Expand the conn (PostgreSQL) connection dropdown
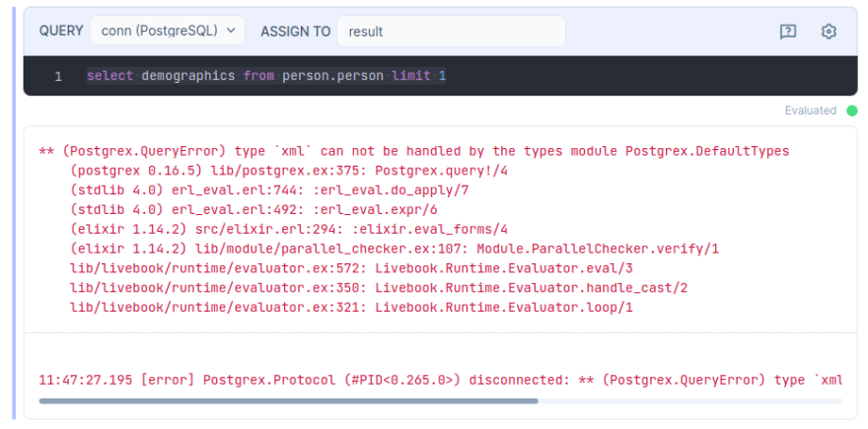Screen dimensions: 868x429 [x=168, y=31]
